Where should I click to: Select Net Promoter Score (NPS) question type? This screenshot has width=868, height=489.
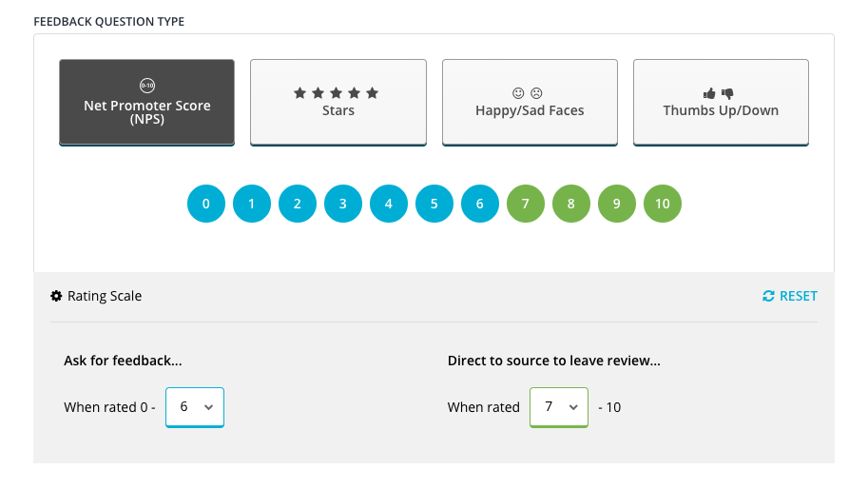tap(146, 103)
